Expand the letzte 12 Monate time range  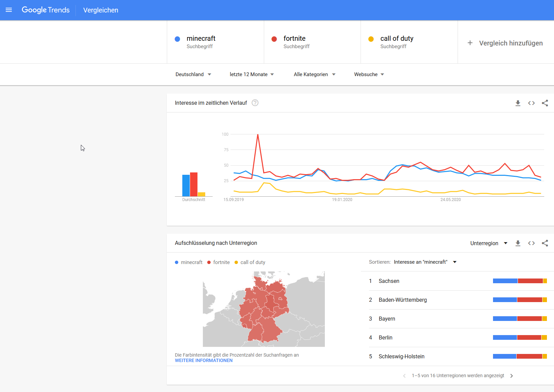[251, 74]
